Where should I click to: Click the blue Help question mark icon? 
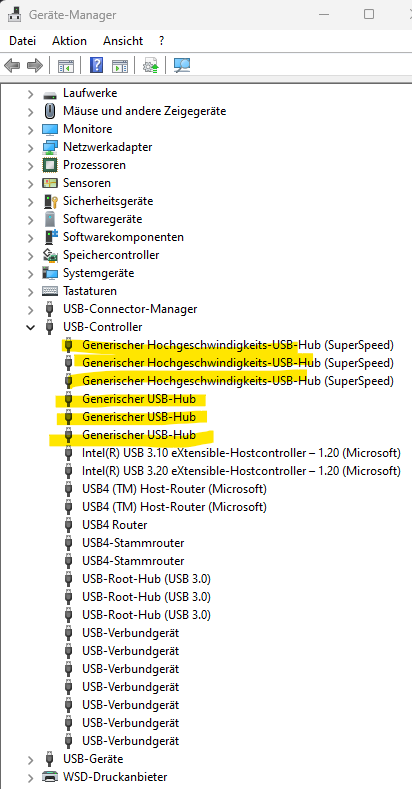[96, 65]
